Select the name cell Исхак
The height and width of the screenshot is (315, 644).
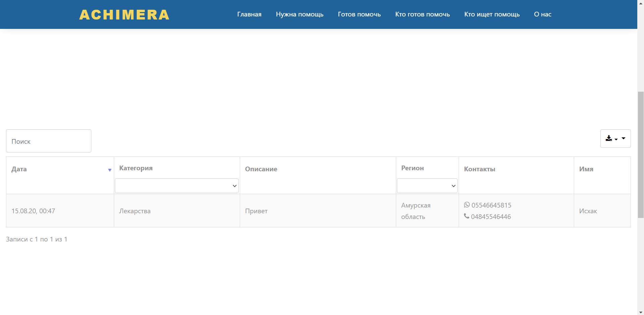(602, 211)
